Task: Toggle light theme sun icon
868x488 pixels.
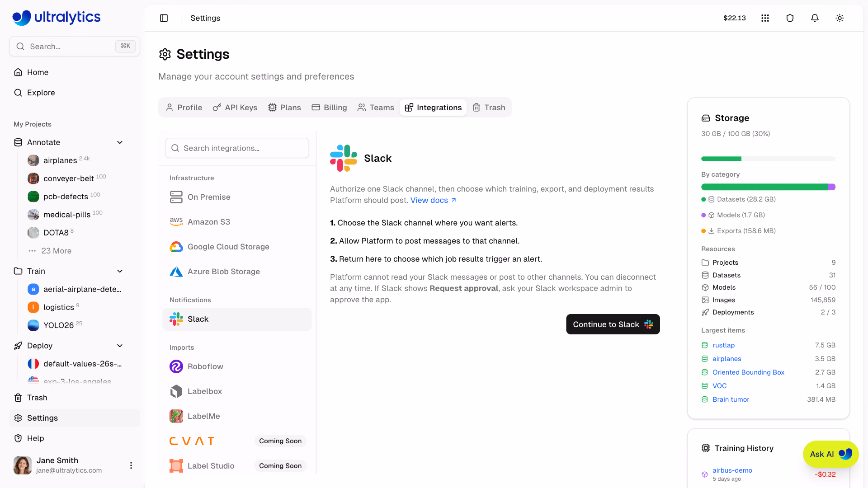Action: tap(840, 18)
